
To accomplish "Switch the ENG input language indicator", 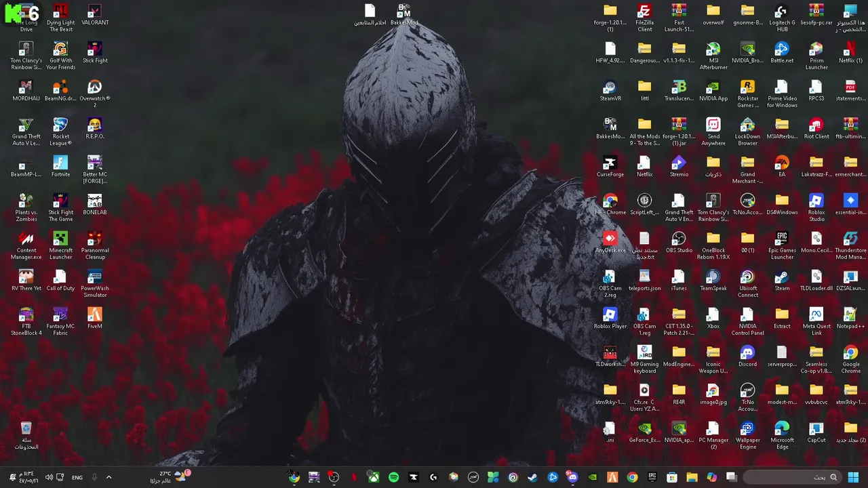I will click(77, 477).
